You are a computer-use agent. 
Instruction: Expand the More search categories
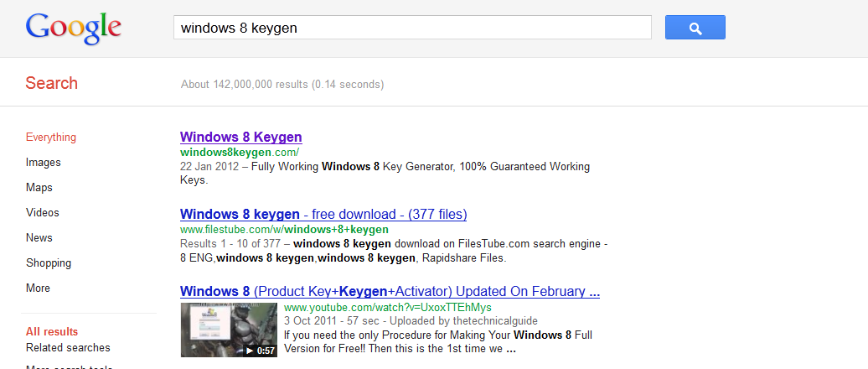39,288
